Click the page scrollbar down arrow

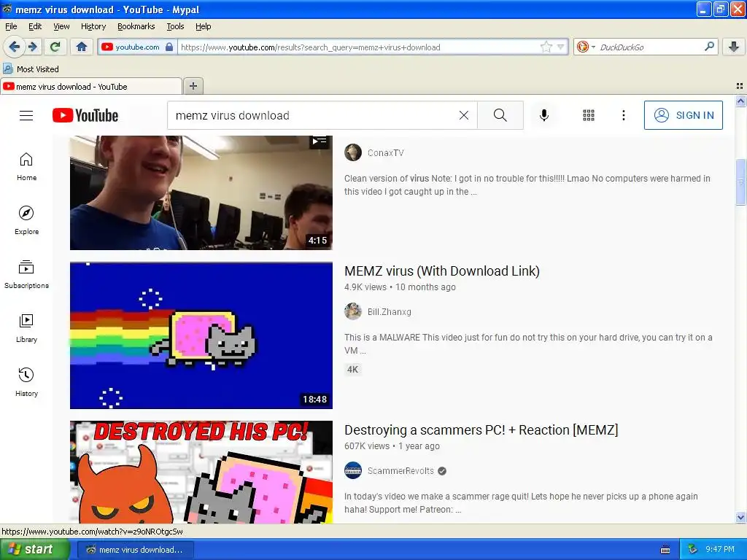[740, 518]
